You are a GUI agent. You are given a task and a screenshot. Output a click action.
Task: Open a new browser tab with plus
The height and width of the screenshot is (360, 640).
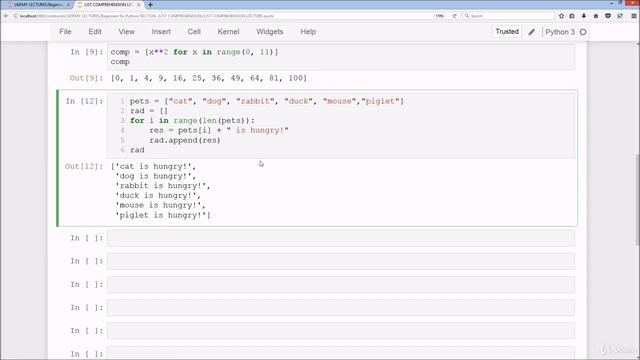[x=150, y=4]
